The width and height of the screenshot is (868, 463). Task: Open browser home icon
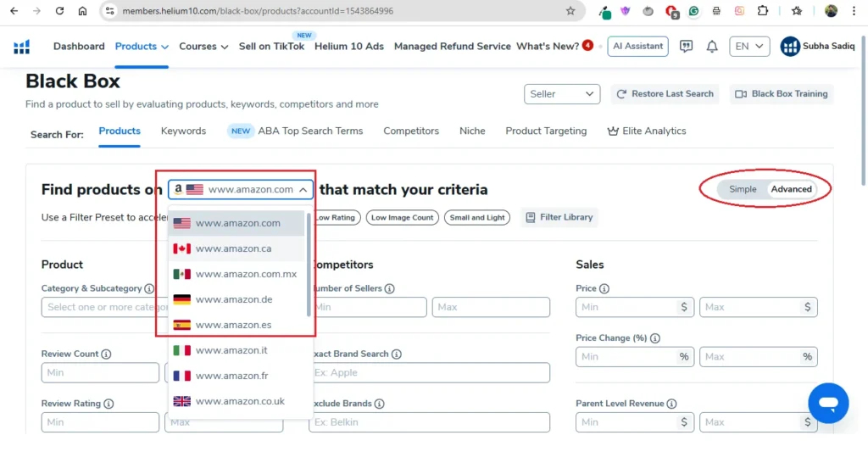pos(82,11)
